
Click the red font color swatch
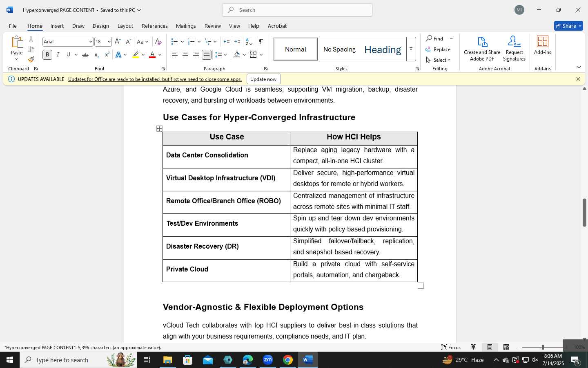pos(152,55)
